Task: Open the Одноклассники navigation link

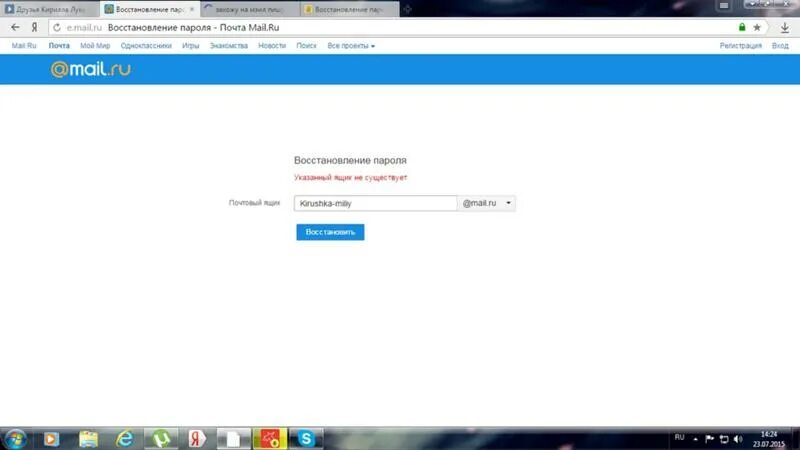Action: pyautogui.click(x=146, y=45)
